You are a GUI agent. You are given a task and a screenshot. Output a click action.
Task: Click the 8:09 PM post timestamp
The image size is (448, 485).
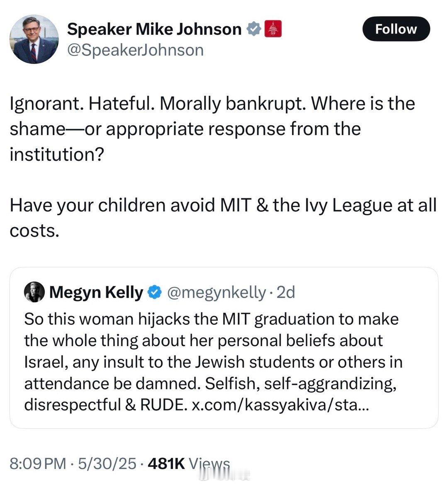pyautogui.click(x=38, y=463)
